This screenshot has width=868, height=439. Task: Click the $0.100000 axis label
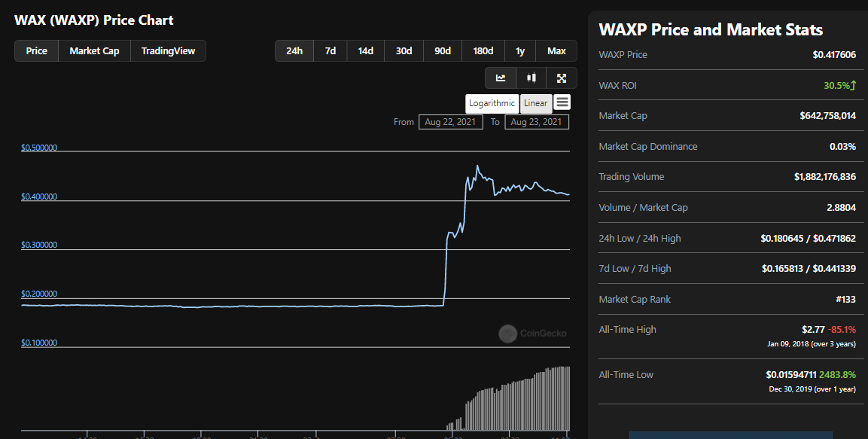[39, 343]
